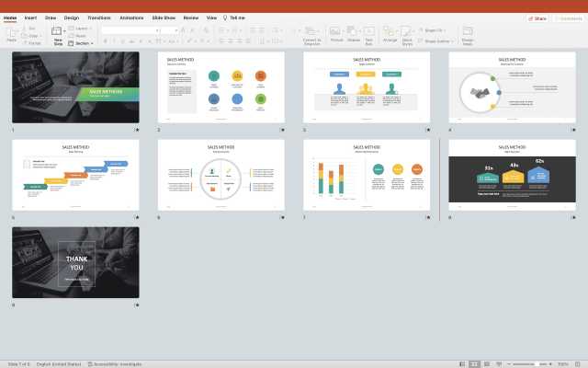Image resolution: width=588 pixels, height=368 pixels.
Task: Open the Design Ideas pane
Action: click(x=468, y=34)
